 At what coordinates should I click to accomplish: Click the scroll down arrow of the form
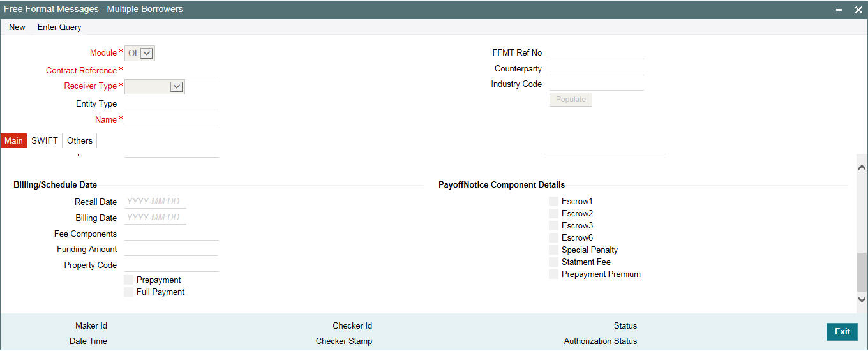(862, 299)
